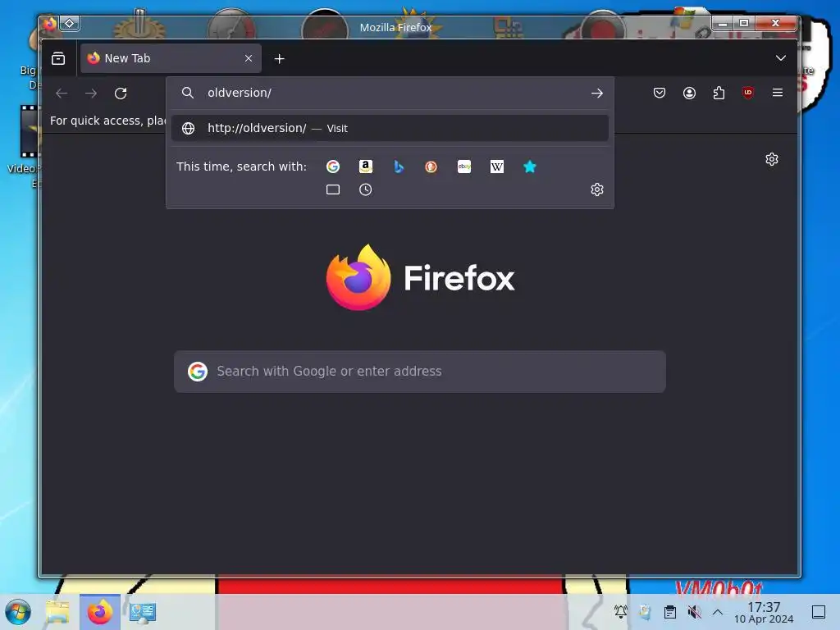This screenshot has height=630, width=840.
Task: Search in History clock icon
Action: [x=365, y=189]
